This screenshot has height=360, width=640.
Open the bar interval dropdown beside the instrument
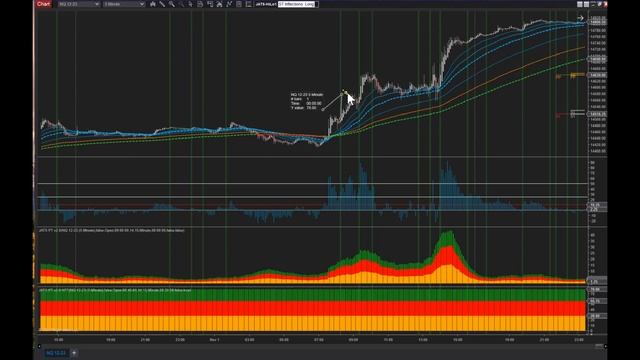click(x=124, y=4)
